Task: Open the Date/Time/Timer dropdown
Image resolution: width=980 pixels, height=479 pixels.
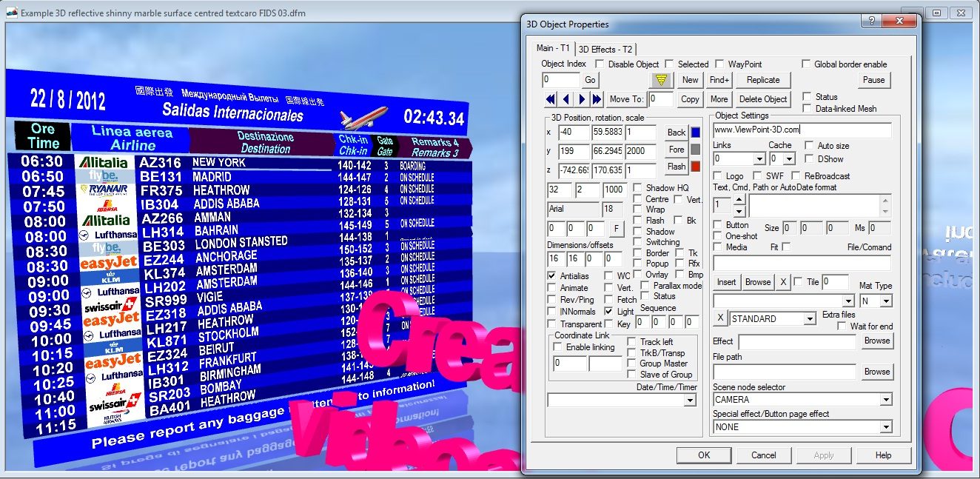Action: pos(690,401)
